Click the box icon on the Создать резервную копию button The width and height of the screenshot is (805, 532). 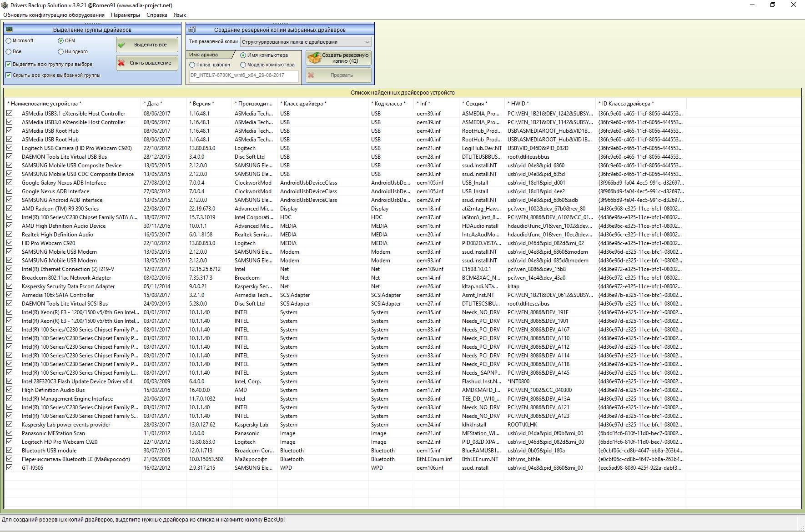(x=314, y=58)
